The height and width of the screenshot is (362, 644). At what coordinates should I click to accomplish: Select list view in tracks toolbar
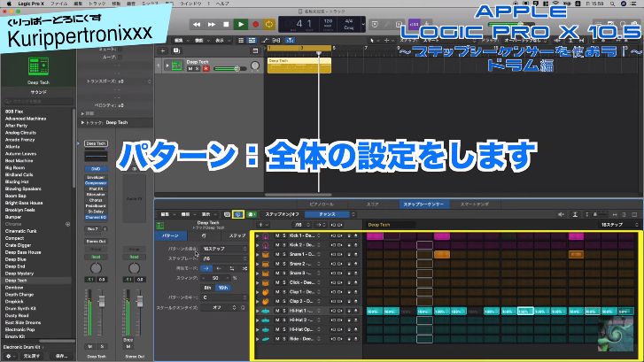(x=241, y=40)
